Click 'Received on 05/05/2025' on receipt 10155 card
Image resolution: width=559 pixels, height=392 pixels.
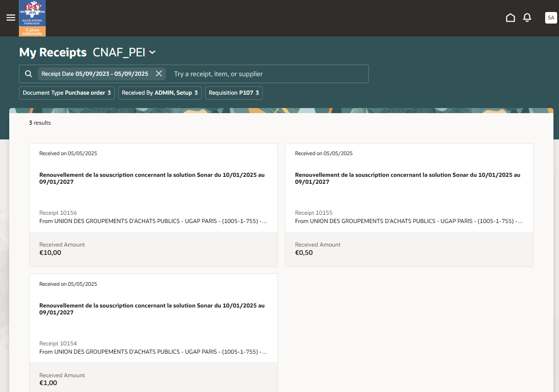(x=324, y=153)
